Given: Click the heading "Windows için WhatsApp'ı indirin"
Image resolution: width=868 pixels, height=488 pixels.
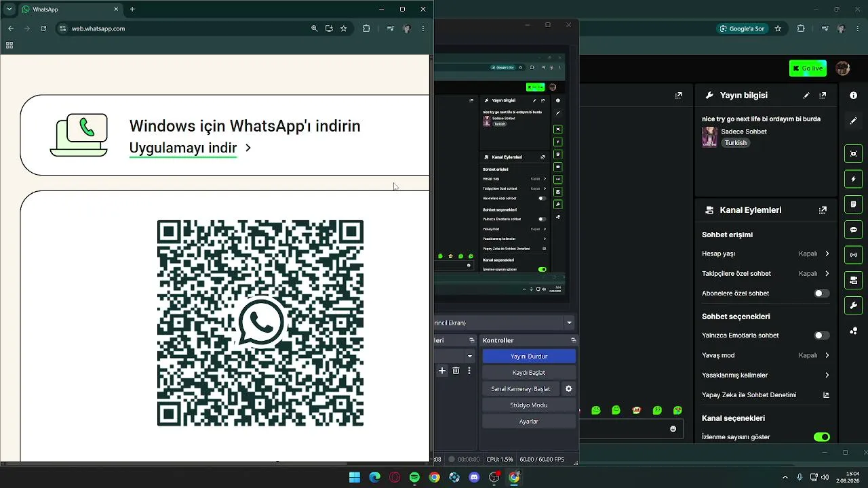Looking at the screenshot, I should pyautogui.click(x=245, y=126).
